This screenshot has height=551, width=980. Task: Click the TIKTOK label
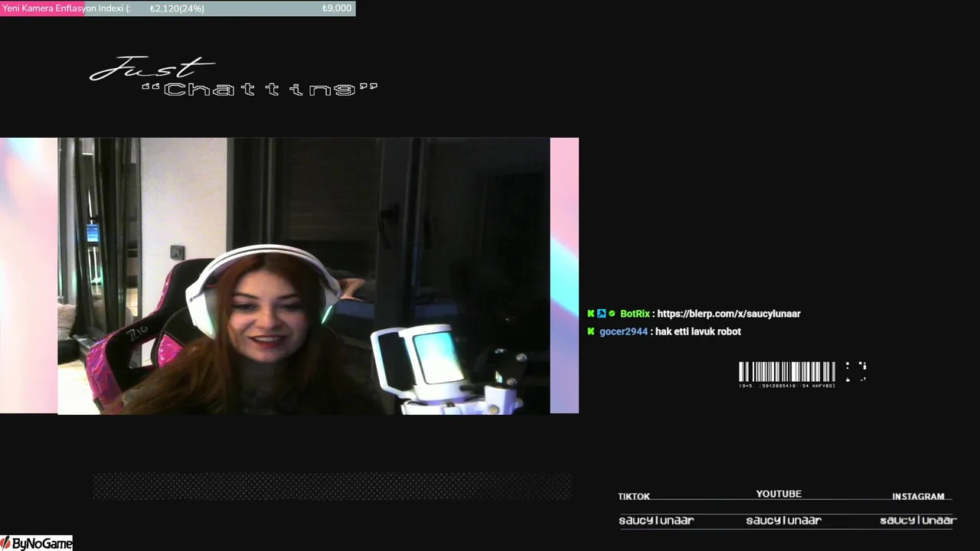click(634, 497)
